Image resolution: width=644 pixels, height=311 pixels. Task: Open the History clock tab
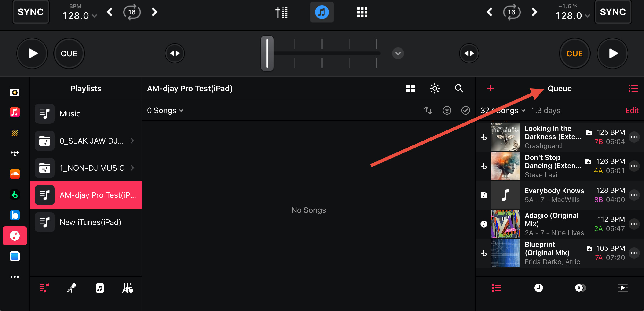point(538,288)
